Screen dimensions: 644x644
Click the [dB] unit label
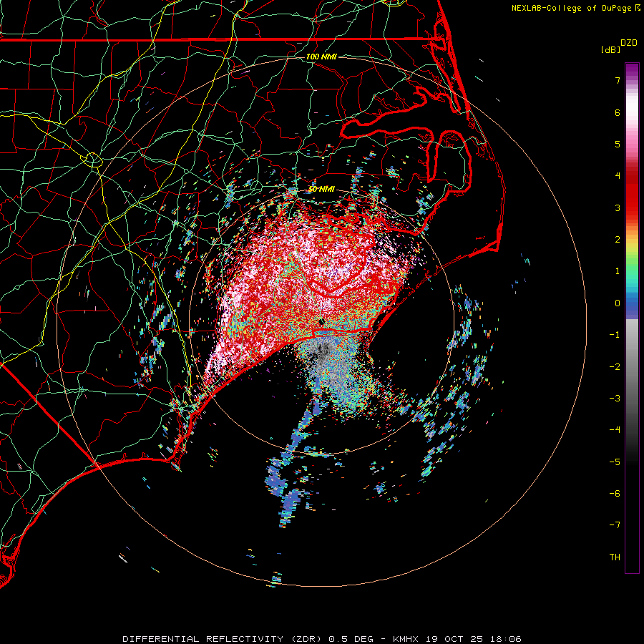[610, 50]
